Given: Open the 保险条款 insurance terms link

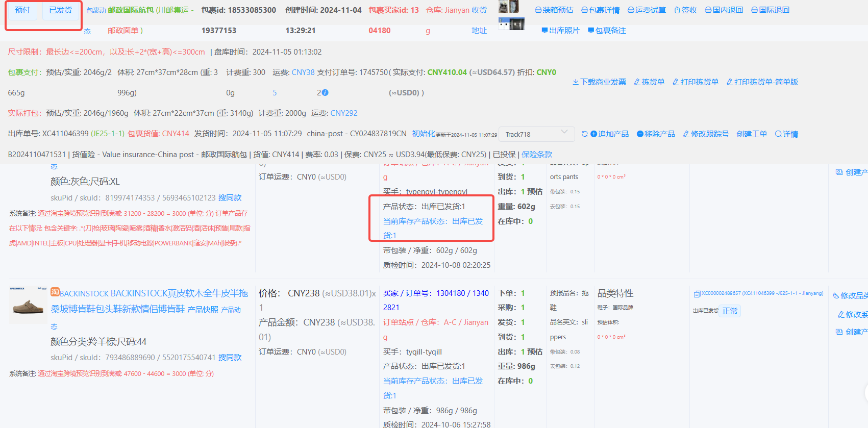Looking at the screenshot, I should [x=537, y=155].
